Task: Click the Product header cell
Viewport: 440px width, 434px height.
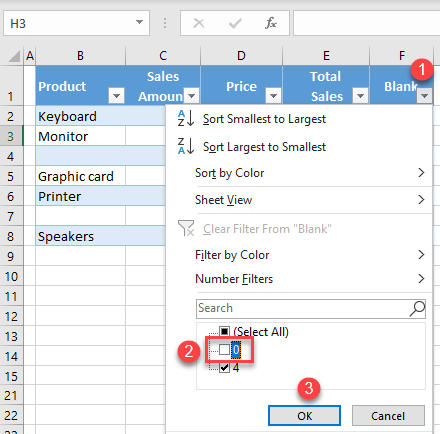Action: [80, 85]
